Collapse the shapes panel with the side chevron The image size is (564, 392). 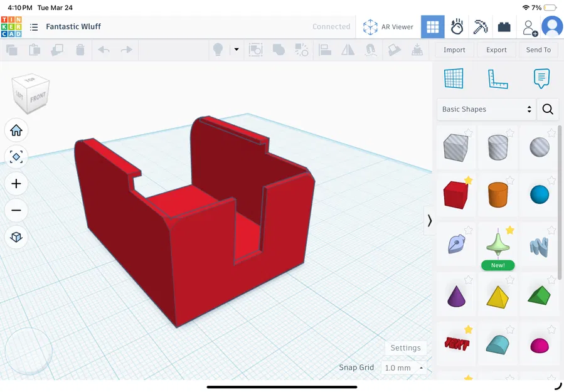click(430, 221)
